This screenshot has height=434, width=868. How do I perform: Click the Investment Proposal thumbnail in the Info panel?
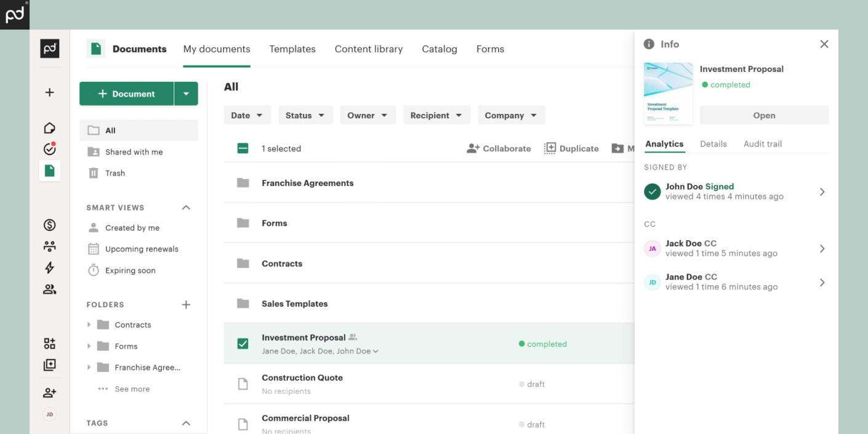click(668, 93)
